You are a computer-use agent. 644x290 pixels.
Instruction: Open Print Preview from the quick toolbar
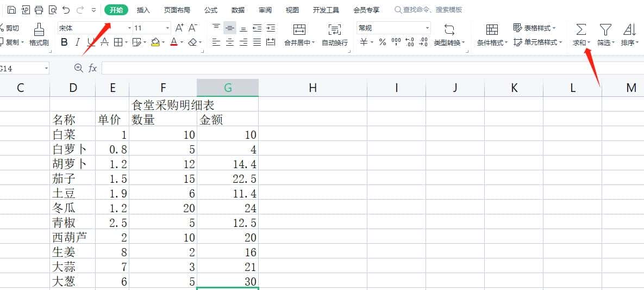point(53,10)
